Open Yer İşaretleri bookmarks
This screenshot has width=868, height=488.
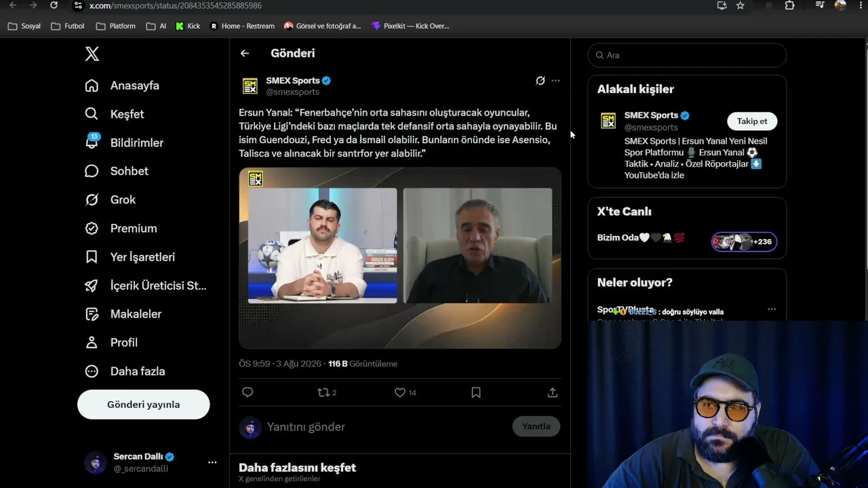tap(130, 257)
